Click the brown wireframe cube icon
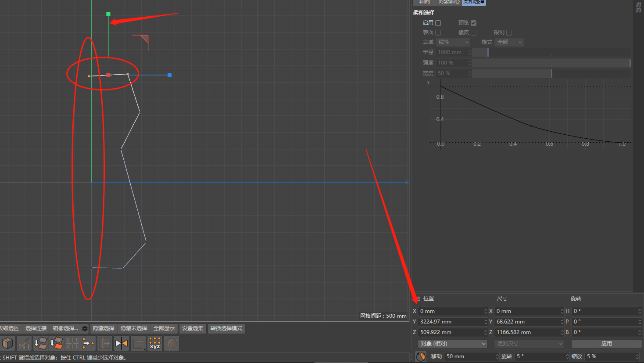 172,343
